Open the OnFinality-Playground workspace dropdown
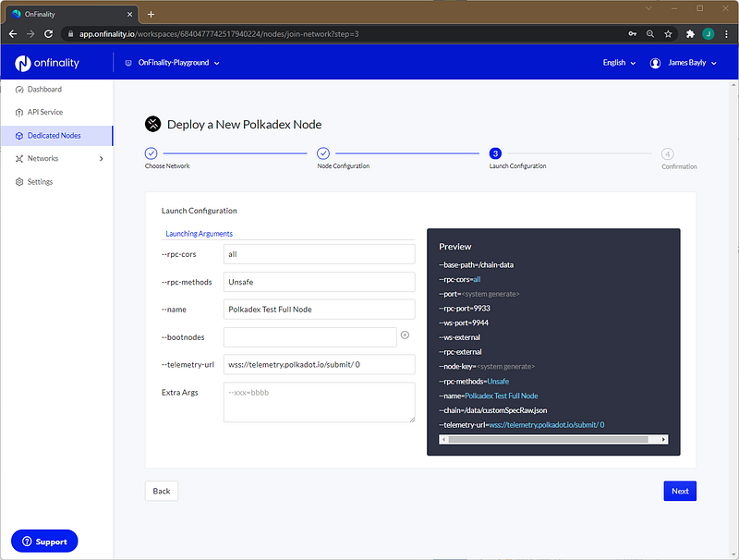Image resolution: width=739 pixels, height=560 pixels. pyautogui.click(x=173, y=63)
